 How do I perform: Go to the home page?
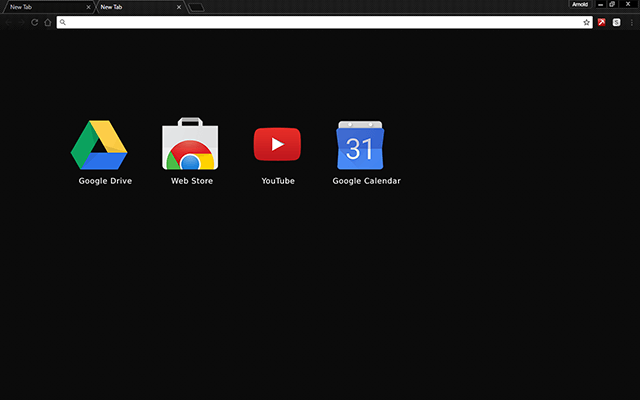tap(47, 22)
